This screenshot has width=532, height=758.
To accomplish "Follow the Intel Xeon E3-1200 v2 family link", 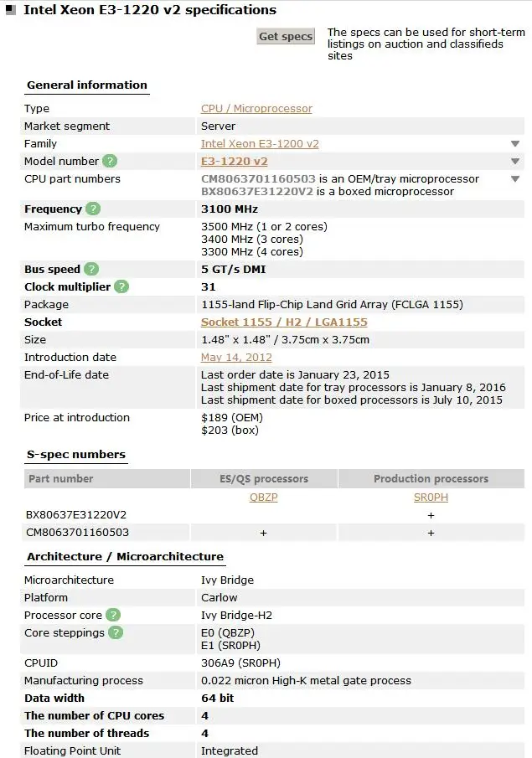I will [x=260, y=144].
